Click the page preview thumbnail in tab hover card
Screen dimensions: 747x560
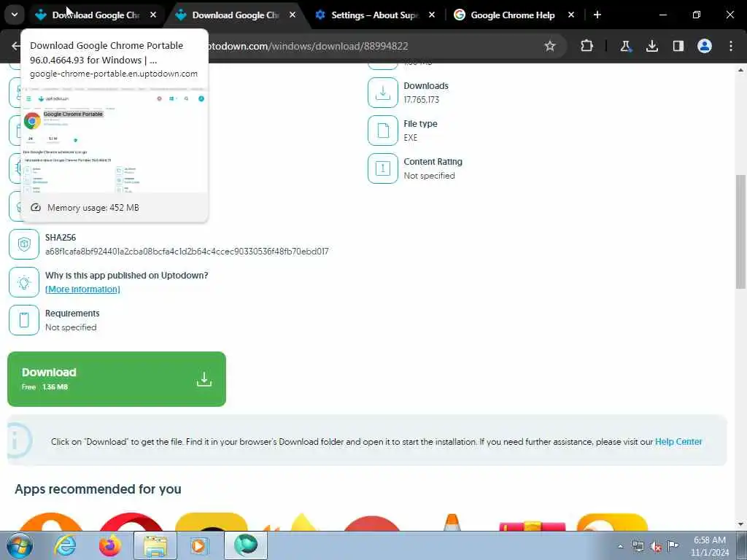click(x=115, y=140)
